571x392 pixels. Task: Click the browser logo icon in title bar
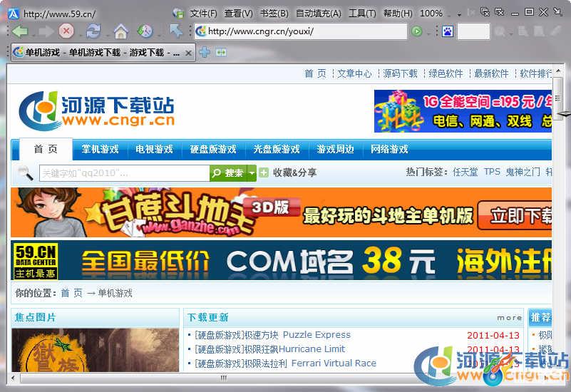tap(14, 14)
